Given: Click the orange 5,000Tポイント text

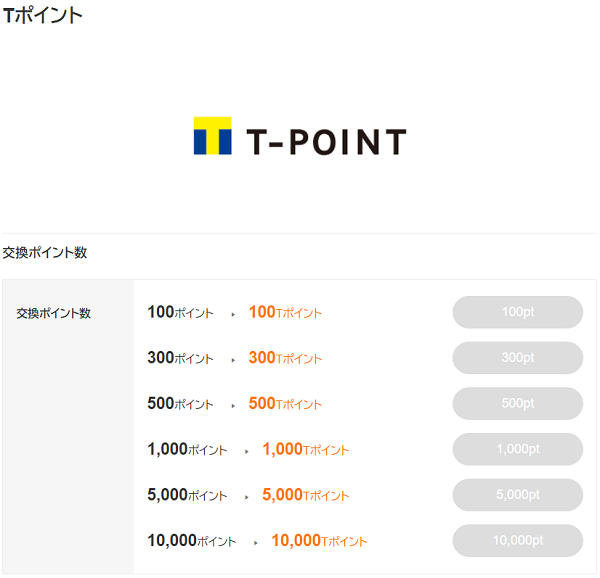Looking at the screenshot, I should (305, 495).
